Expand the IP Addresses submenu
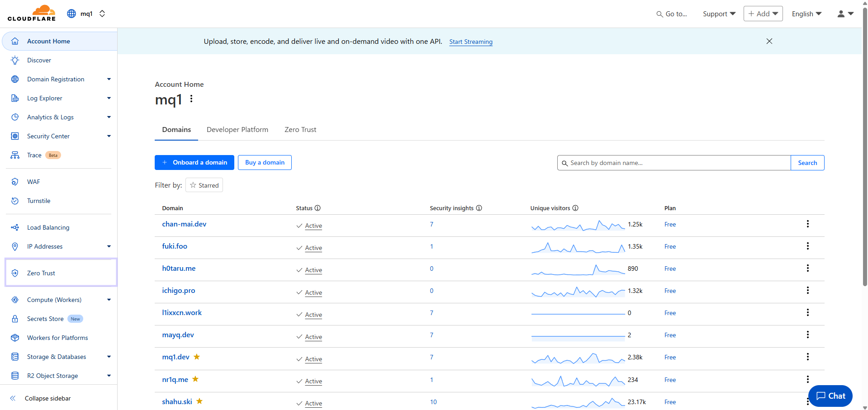 coord(109,246)
